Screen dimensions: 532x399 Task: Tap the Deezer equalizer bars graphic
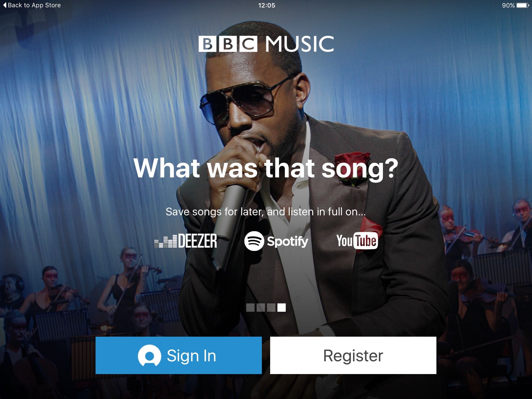pyautogui.click(x=166, y=241)
